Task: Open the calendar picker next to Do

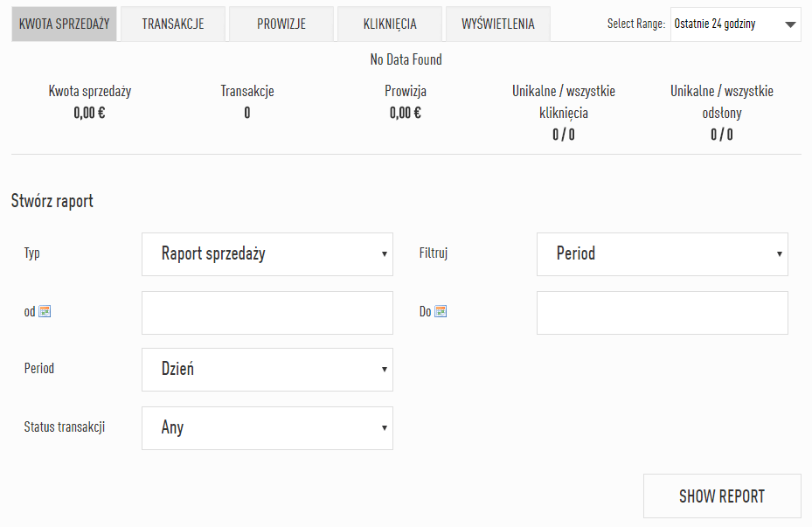Action: click(441, 311)
